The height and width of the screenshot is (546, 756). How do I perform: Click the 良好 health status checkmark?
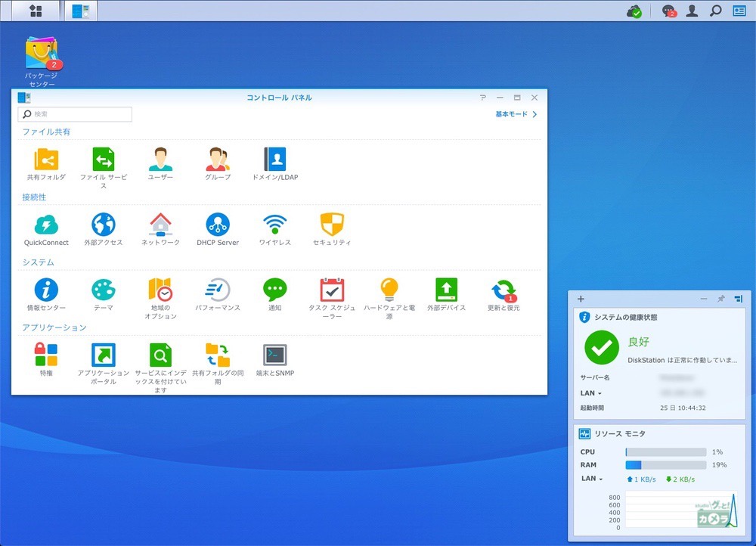coord(602,347)
